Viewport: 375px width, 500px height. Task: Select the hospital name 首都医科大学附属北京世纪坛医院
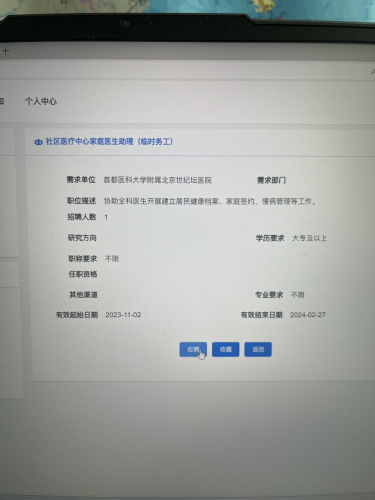pyautogui.click(x=158, y=180)
